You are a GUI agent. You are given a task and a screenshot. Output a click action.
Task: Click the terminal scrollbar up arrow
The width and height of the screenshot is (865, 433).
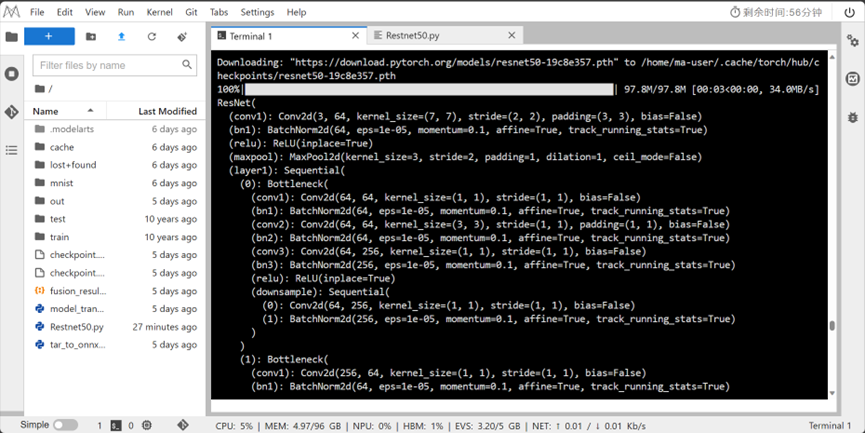pyautogui.click(x=832, y=56)
